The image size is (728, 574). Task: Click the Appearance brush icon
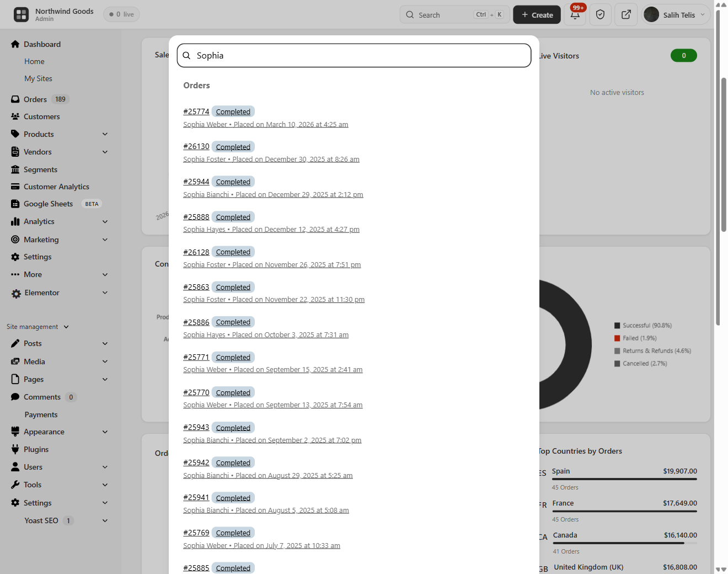pyautogui.click(x=15, y=432)
